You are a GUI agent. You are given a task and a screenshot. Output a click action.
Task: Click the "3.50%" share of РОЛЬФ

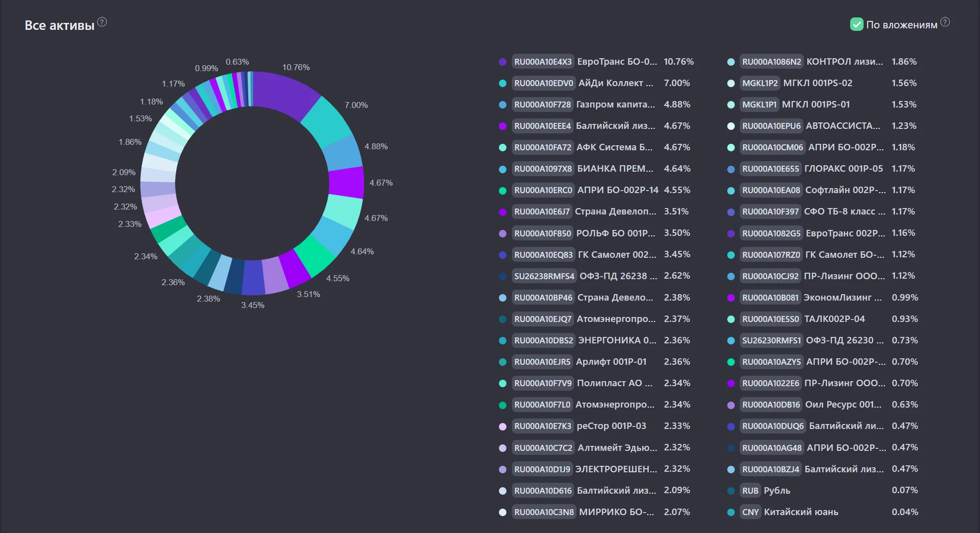tap(677, 233)
